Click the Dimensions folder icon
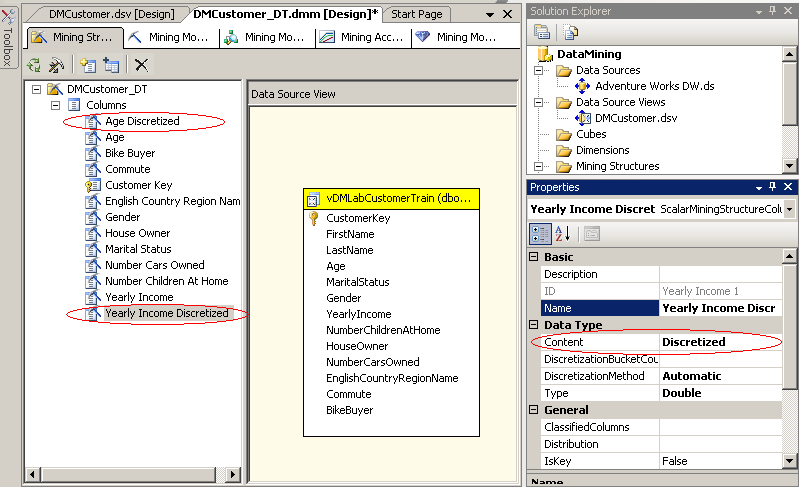Viewport: 799px width, 487px height. click(564, 151)
